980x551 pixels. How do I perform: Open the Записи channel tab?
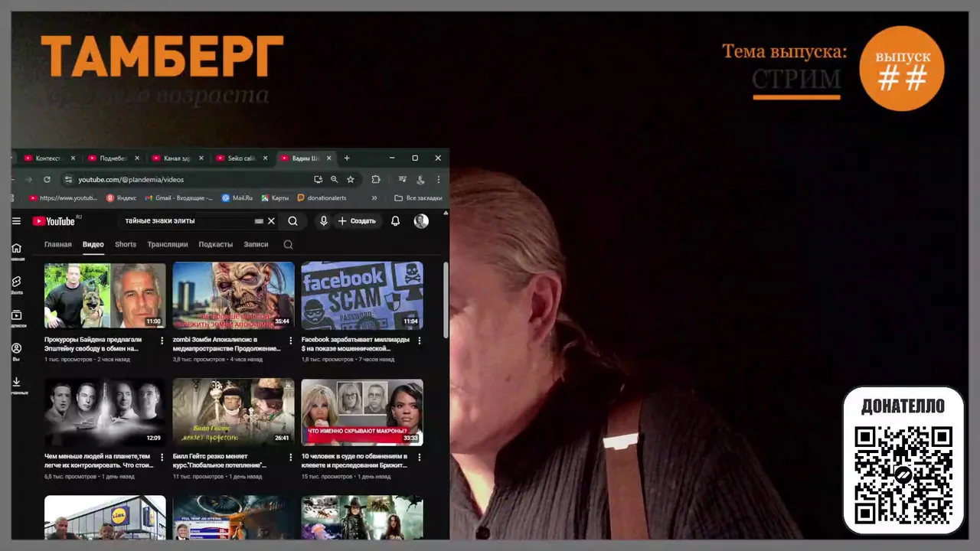tap(256, 245)
